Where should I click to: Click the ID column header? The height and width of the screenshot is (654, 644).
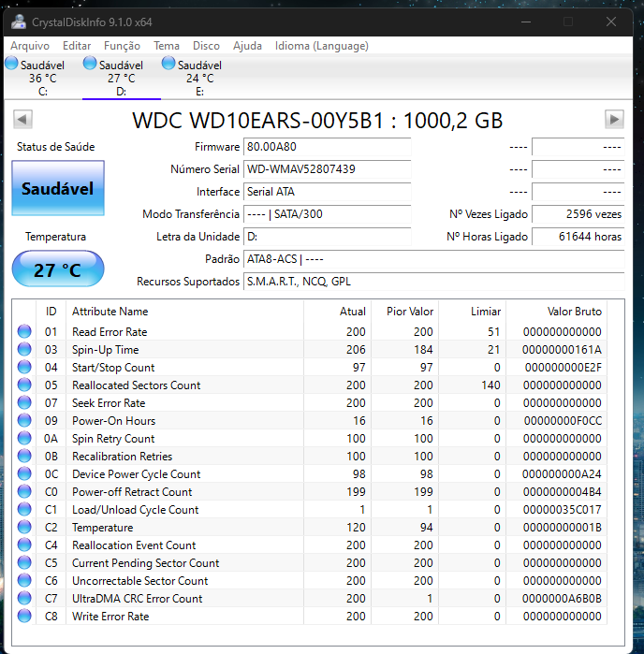click(51, 312)
